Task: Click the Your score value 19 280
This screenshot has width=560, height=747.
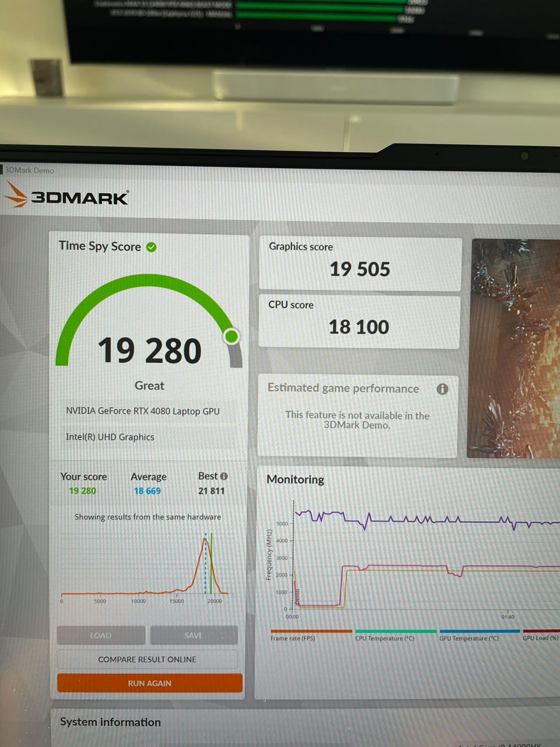Action: [x=82, y=491]
